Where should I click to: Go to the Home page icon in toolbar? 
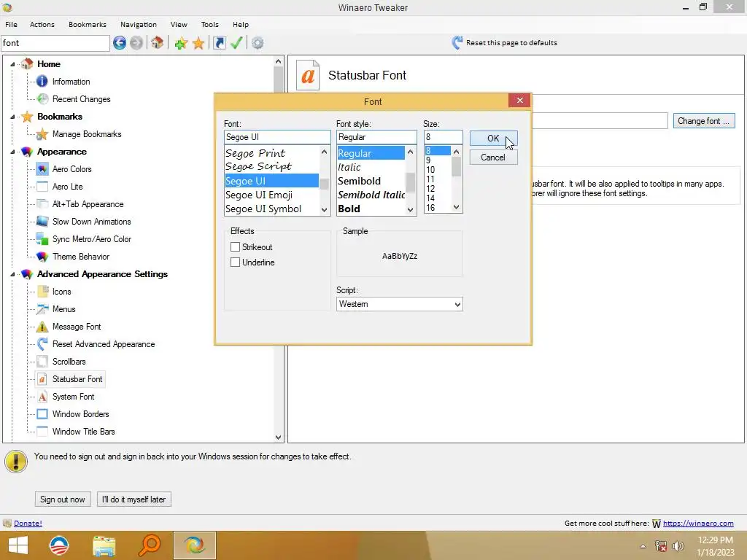[x=158, y=43]
